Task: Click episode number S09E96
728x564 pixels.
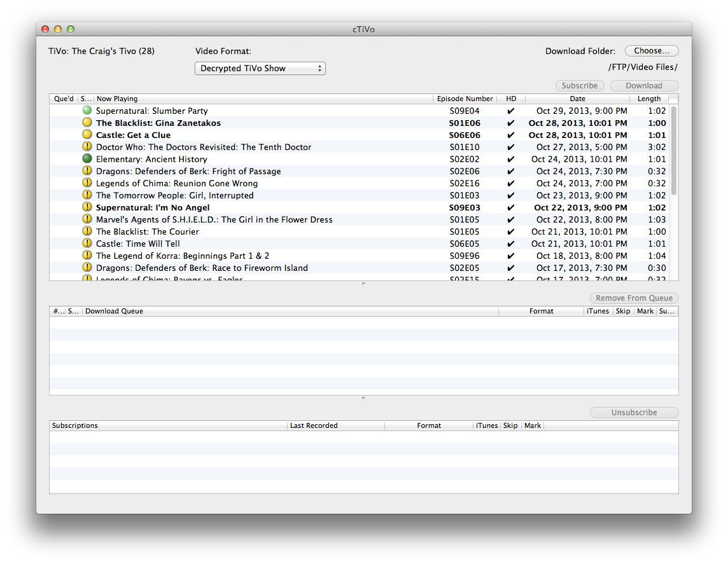Action: [x=465, y=256]
